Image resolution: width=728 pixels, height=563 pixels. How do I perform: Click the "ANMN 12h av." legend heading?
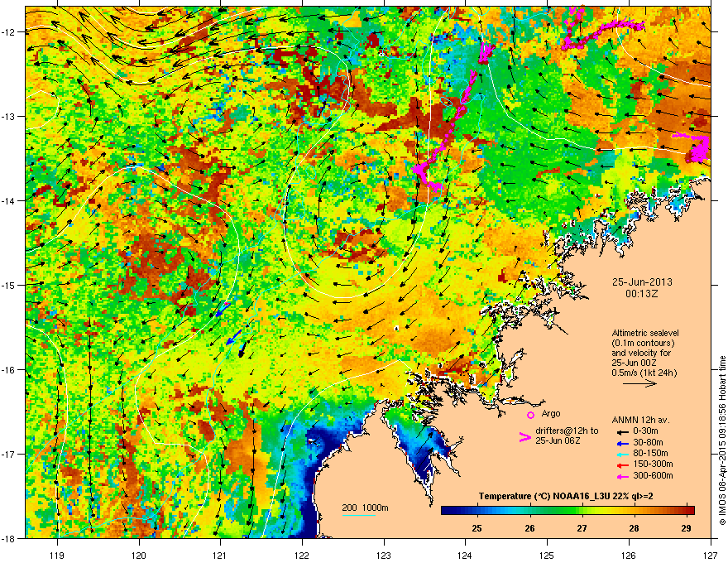641,421
